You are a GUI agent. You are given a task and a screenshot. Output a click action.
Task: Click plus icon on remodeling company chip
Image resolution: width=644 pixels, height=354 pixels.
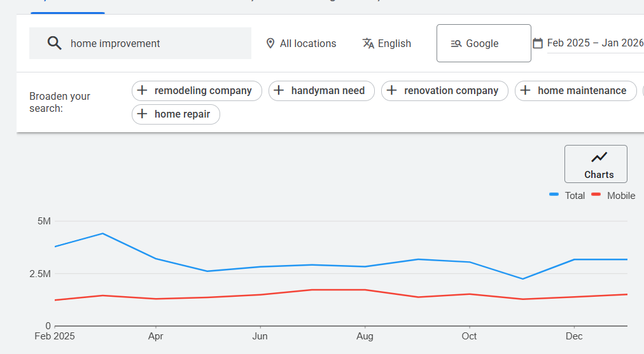coord(143,90)
